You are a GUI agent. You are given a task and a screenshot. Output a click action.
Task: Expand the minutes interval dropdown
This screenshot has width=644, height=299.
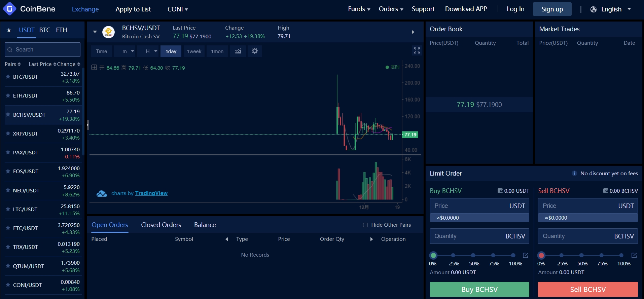(128, 51)
